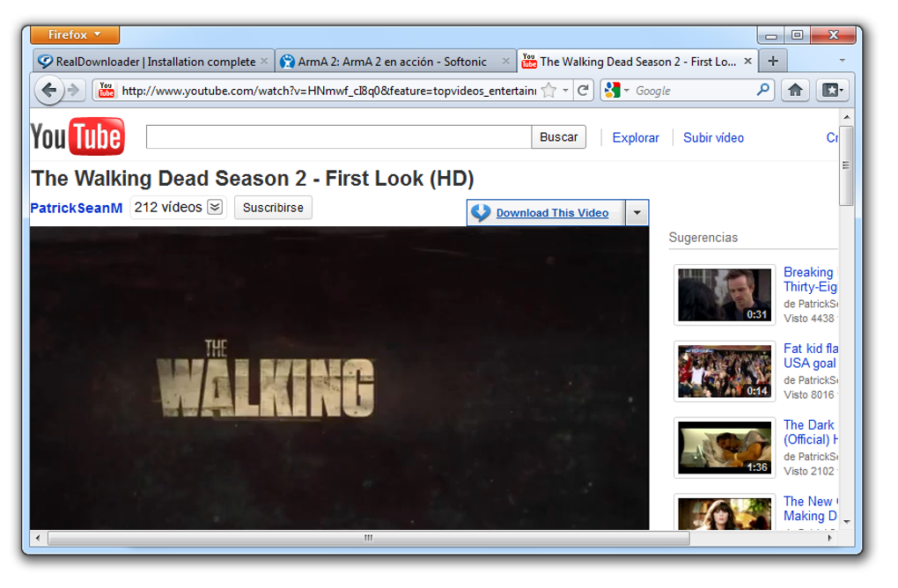
Task: Click the Google search engine icon
Action: tap(612, 91)
